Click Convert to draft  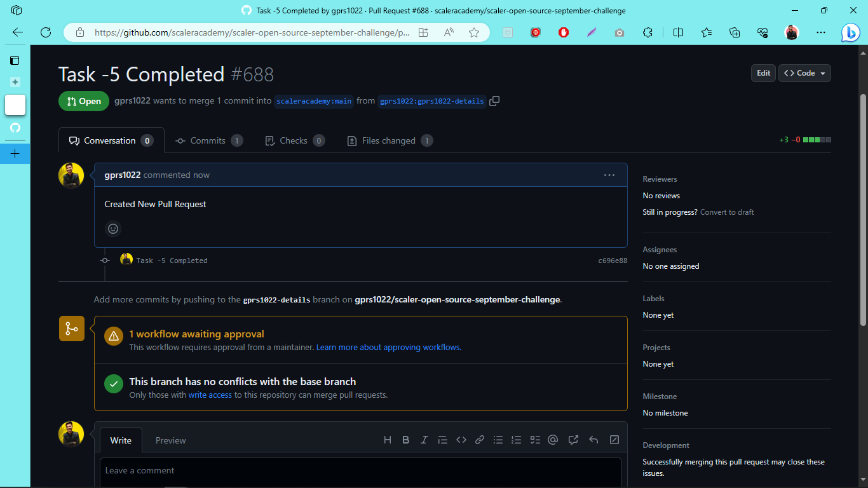coord(726,212)
